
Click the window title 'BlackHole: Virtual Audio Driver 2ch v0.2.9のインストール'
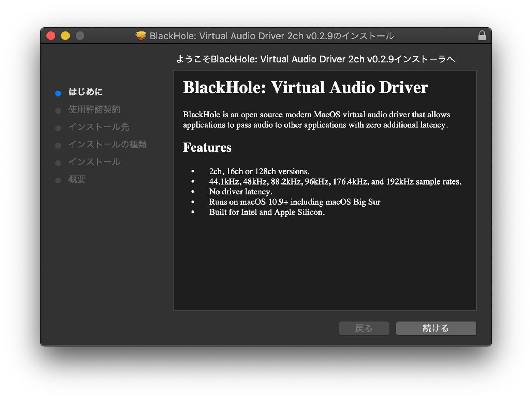tap(272, 36)
